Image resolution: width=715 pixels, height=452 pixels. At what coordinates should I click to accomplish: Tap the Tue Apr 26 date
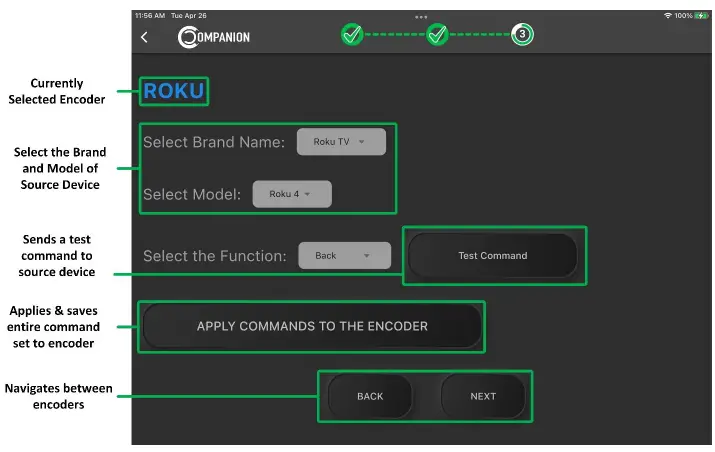pos(189,16)
